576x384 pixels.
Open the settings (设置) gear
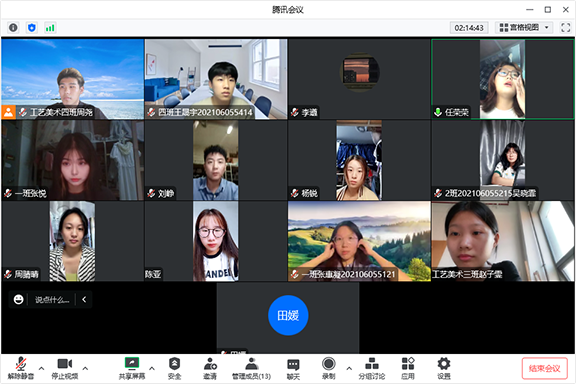pyautogui.click(x=444, y=369)
